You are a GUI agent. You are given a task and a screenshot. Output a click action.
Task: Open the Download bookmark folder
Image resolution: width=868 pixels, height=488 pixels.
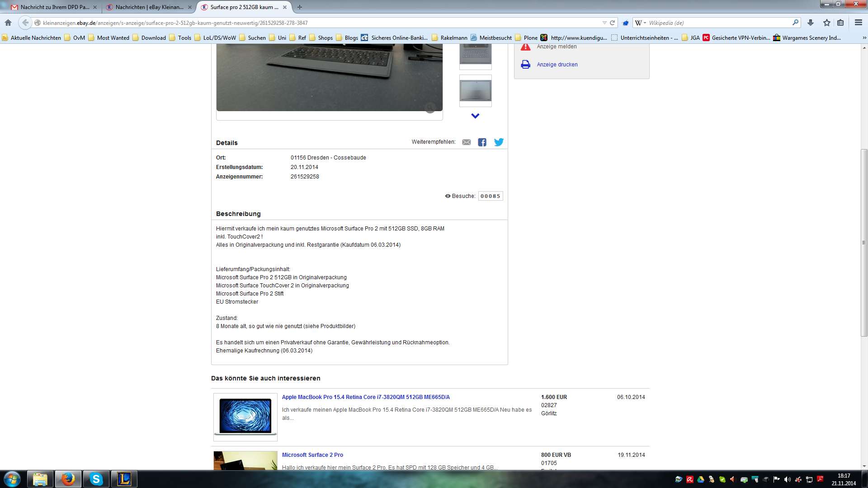click(149, 38)
